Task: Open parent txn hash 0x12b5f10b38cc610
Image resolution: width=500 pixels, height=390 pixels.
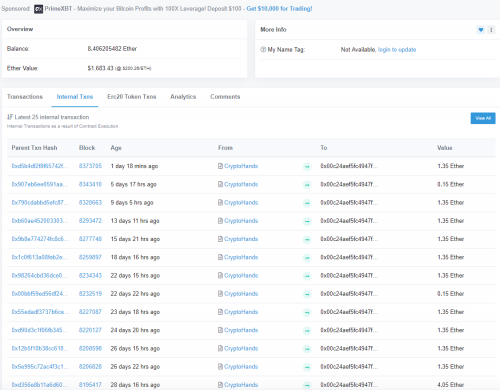Action: click(x=40, y=348)
